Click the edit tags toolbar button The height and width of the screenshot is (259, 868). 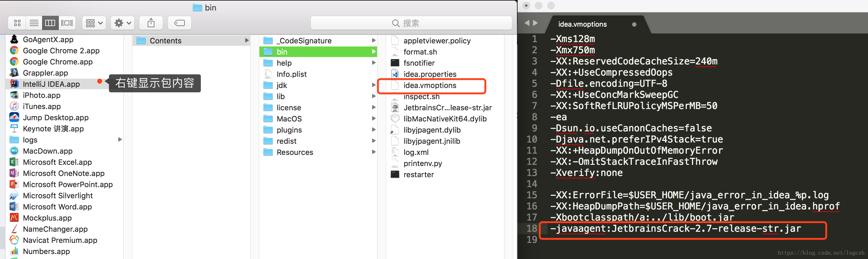(179, 23)
